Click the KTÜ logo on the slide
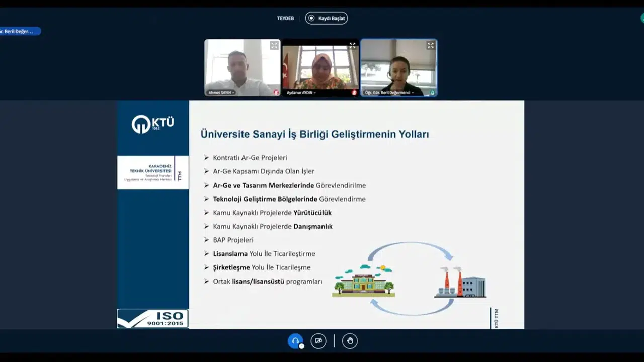 (x=153, y=124)
